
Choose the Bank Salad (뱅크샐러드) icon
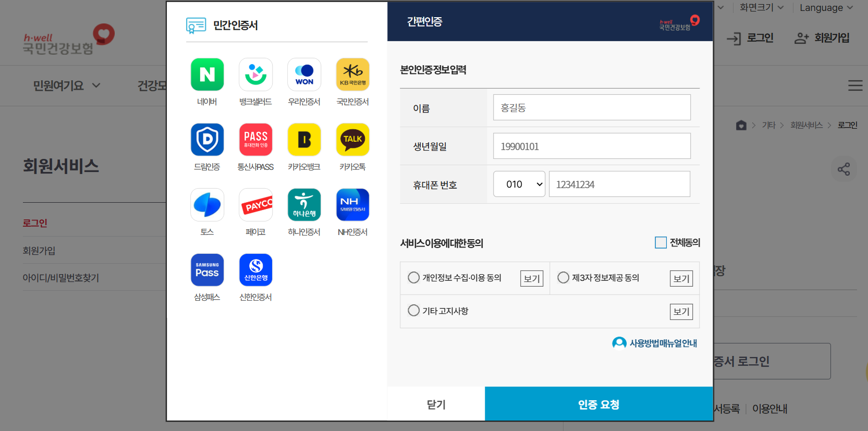click(x=255, y=75)
